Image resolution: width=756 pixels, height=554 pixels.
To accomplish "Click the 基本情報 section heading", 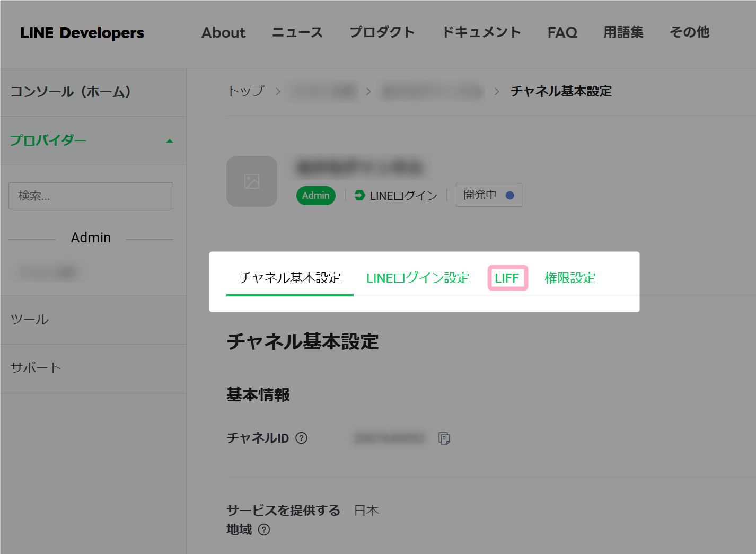I will (x=258, y=395).
